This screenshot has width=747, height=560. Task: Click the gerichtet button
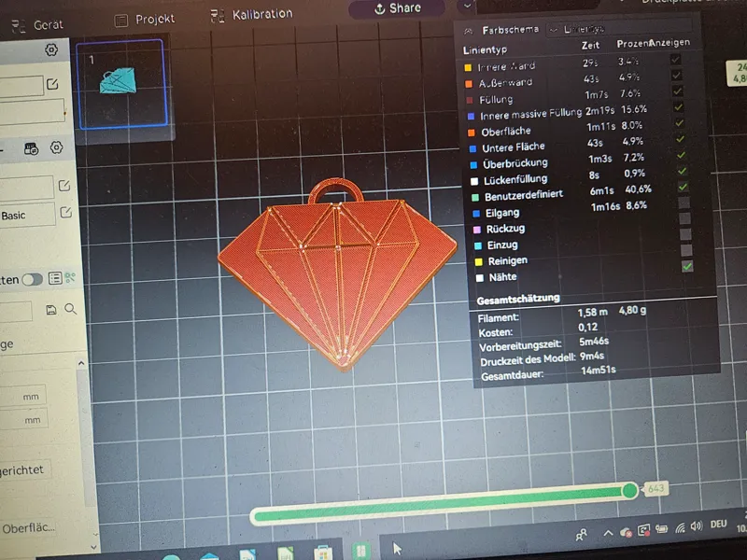point(24,470)
